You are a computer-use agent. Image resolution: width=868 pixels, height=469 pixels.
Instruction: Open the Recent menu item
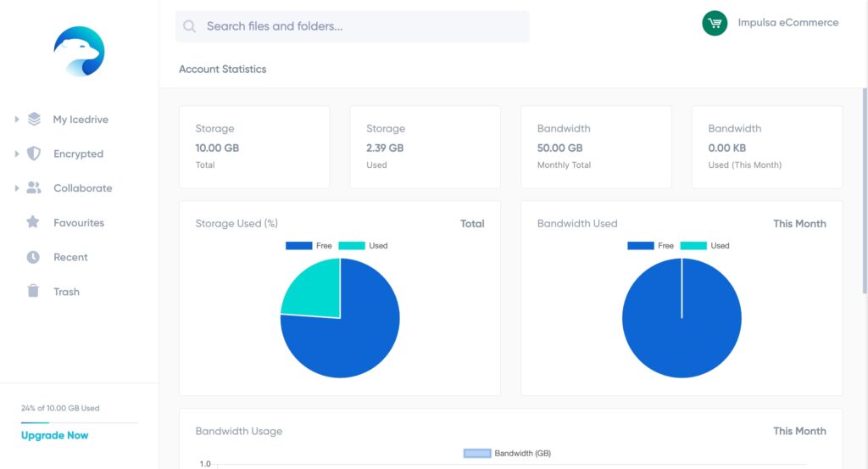[x=70, y=257]
